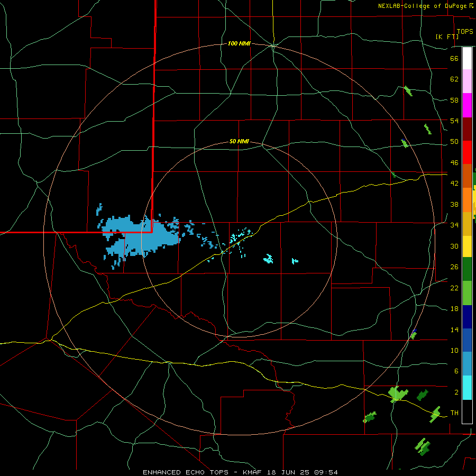This screenshot has height=476, width=476.
Task: Click the "50" legend value
Action: click(454, 141)
